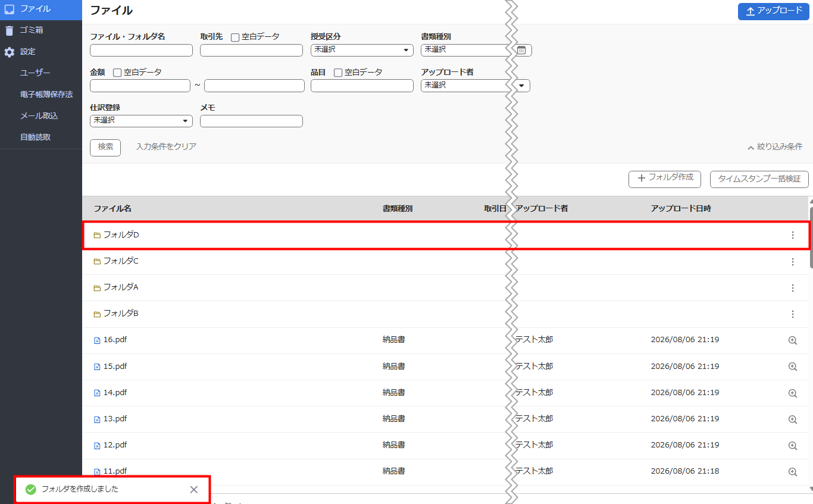Click the document icon beside 16.pdf
Screen dimensions: 813x504
point(97,340)
